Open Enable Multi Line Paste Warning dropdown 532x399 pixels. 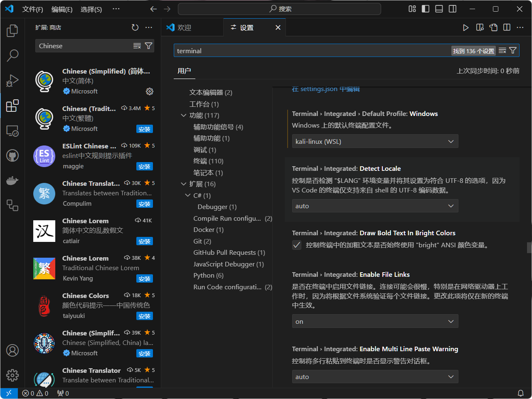click(x=375, y=377)
